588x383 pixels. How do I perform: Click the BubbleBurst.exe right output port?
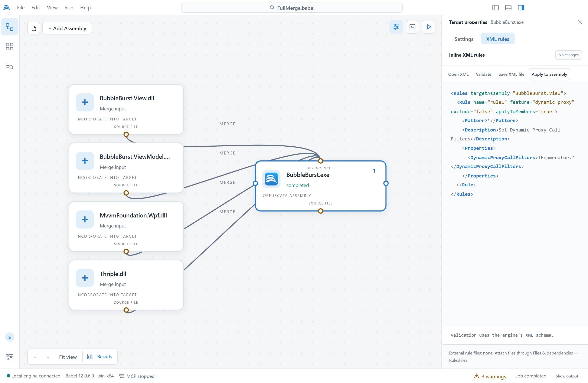(386, 183)
